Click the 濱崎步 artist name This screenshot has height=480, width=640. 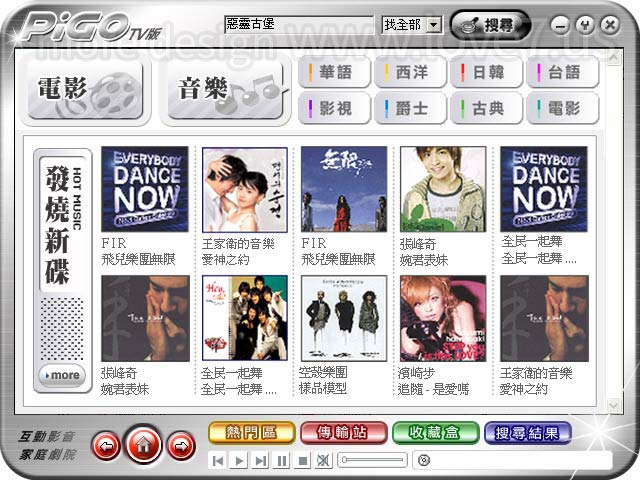pyautogui.click(x=416, y=373)
